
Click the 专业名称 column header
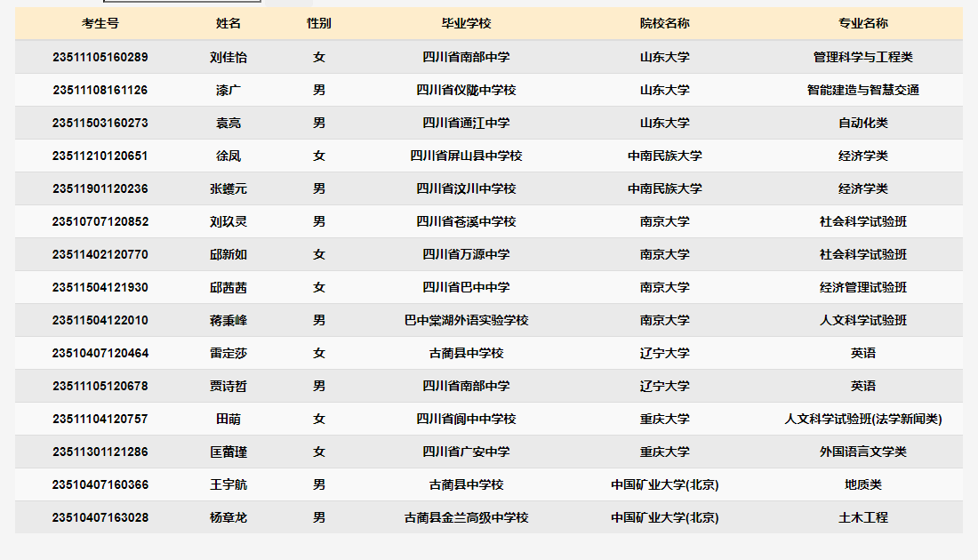coord(863,24)
